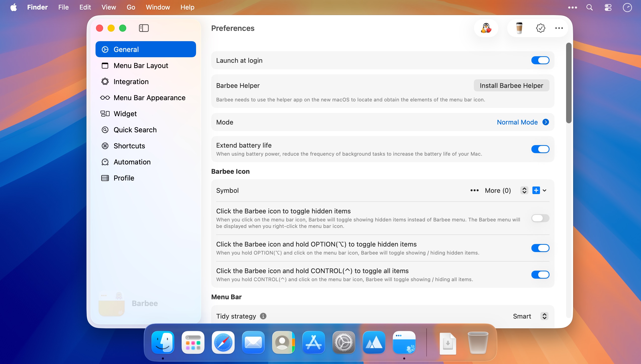Enable click Barbee icon to toggle hidden items
Viewport: 641px width, 364px height.
(540, 218)
